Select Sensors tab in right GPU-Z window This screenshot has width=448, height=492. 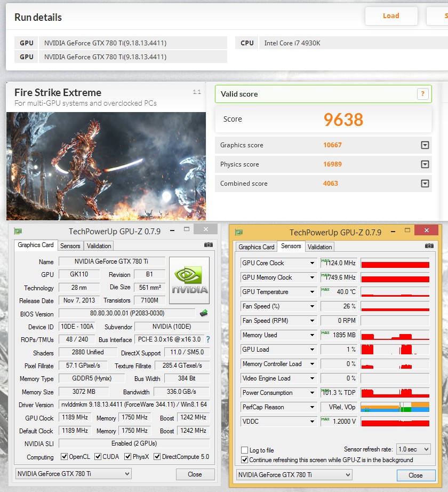pyautogui.click(x=291, y=246)
